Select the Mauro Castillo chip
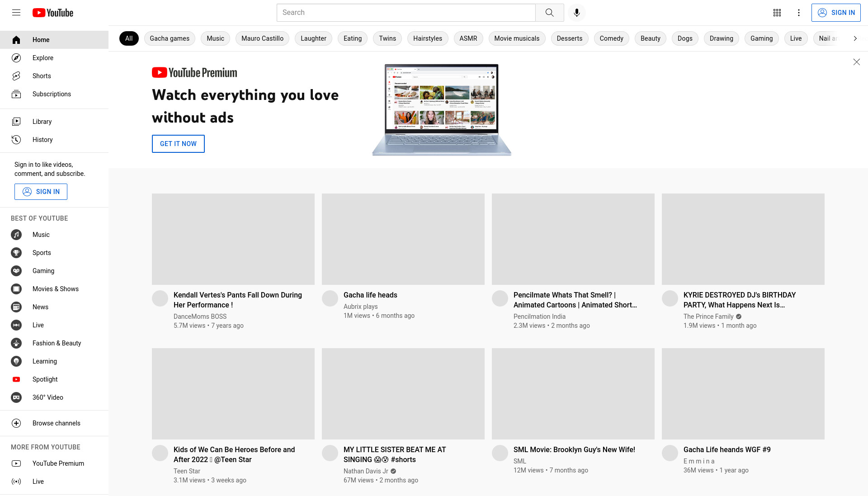The height and width of the screenshot is (496, 868). point(262,38)
